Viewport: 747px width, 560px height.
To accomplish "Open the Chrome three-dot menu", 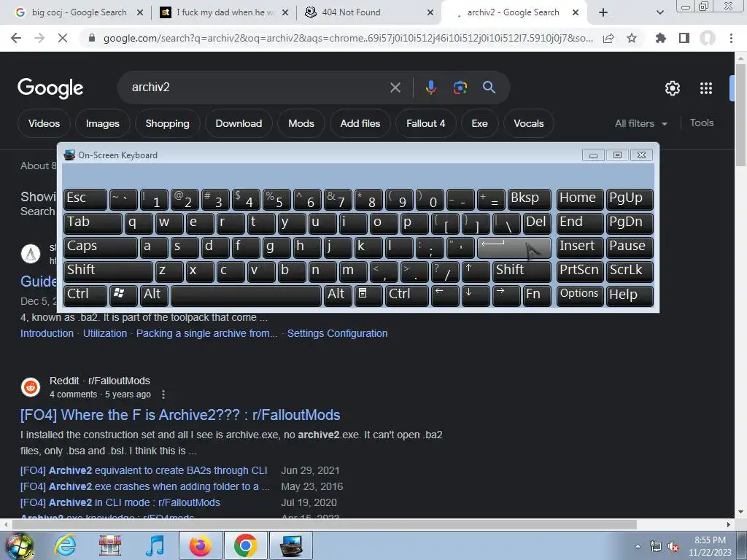I will pos(731,38).
